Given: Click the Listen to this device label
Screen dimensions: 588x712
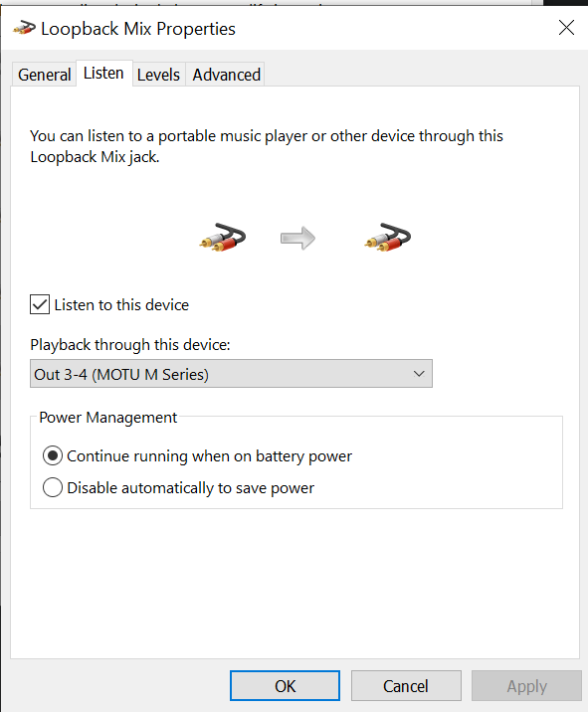Looking at the screenshot, I should click(x=121, y=304).
